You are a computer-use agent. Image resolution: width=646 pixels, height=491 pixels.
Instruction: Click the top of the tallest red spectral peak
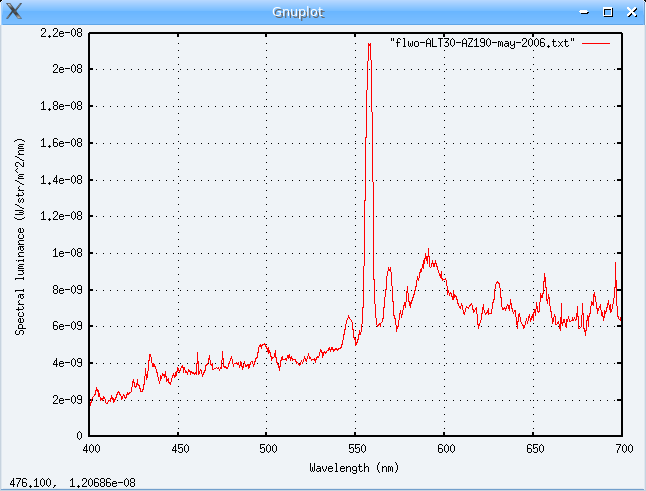coord(369,44)
